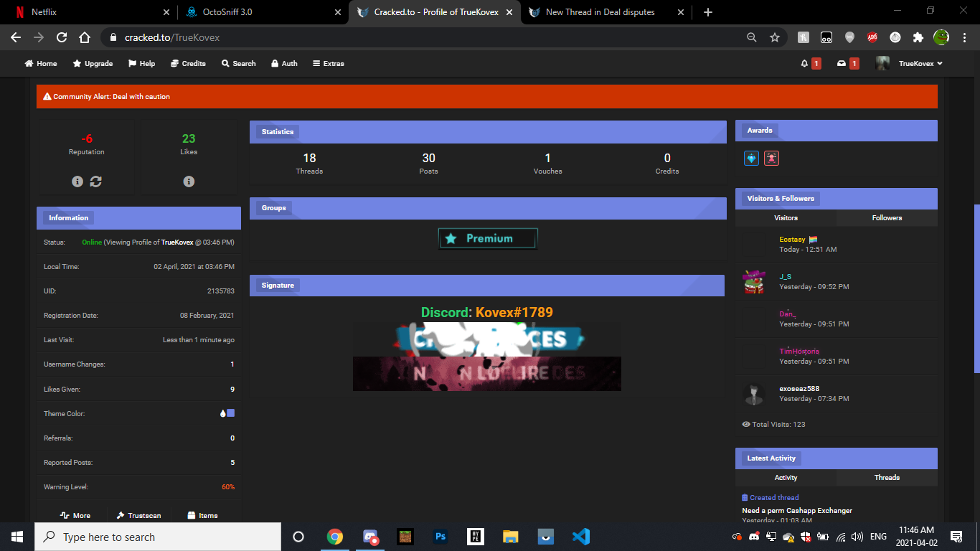Image resolution: width=980 pixels, height=551 pixels.
Task: Close the Netflix browser tab
Action: (x=166, y=12)
